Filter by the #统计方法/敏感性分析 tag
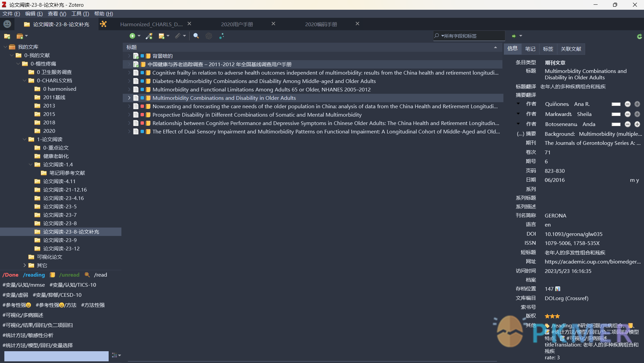The image size is (644, 363). click(x=28, y=335)
